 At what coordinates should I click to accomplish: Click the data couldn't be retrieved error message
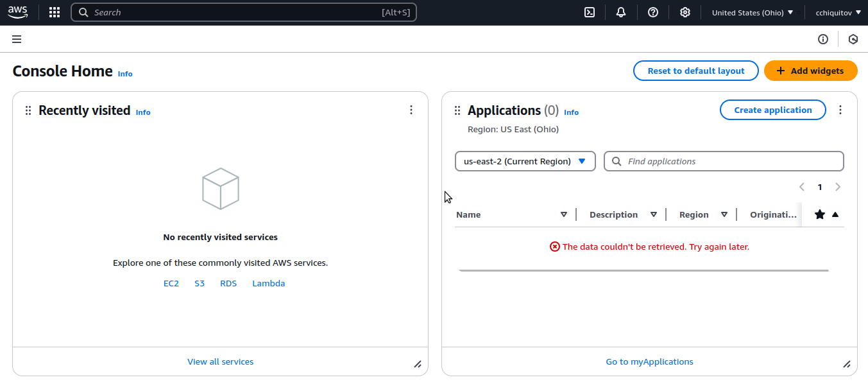(x=649, y=247)
